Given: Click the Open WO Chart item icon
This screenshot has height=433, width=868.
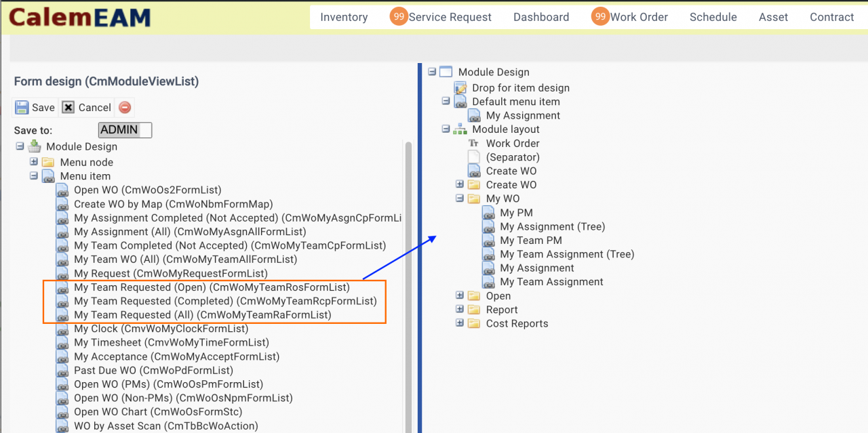Looking at the screenshot, I should click(x=62, y=412).
